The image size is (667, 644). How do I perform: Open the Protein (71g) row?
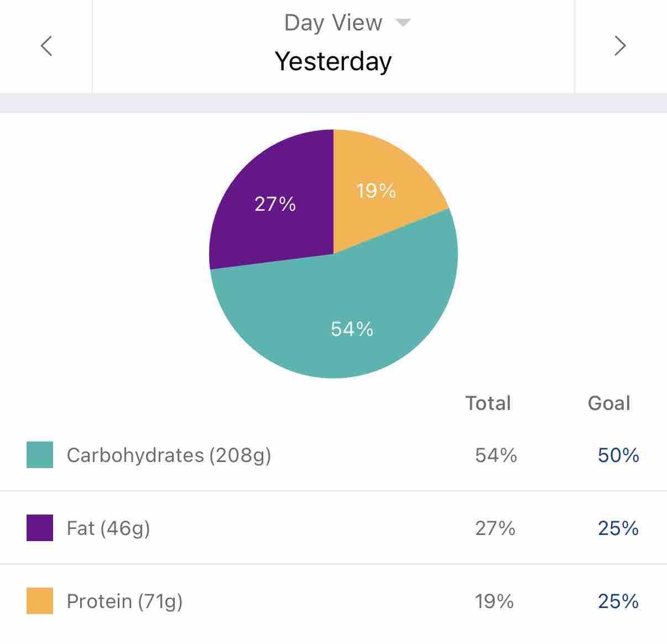tap(333, 601)
